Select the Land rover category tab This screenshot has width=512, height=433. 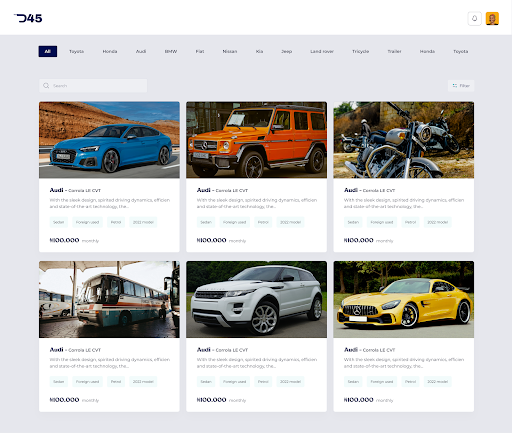(322, 51)
